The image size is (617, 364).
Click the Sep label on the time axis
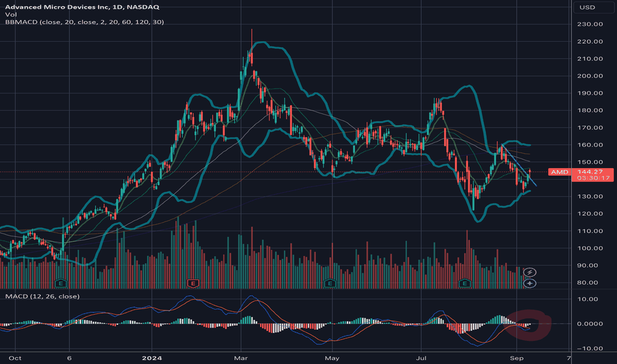(516, 358)
